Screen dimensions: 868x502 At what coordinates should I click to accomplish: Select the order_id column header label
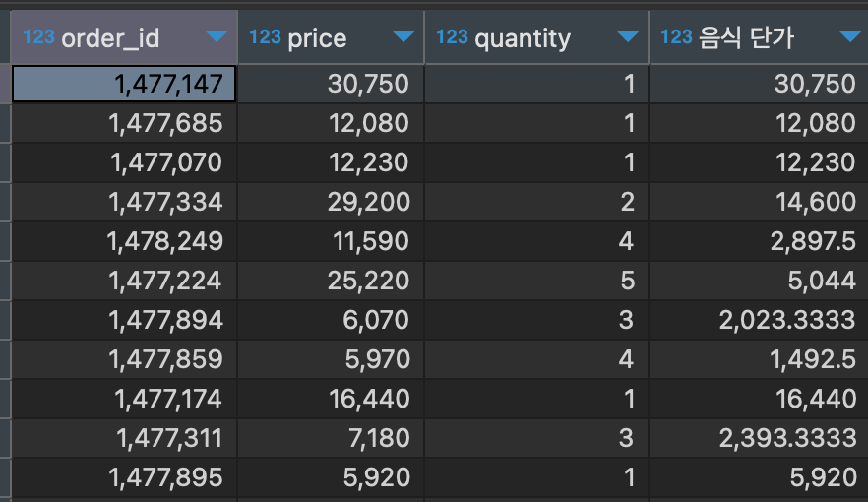(x=110, y=38)
